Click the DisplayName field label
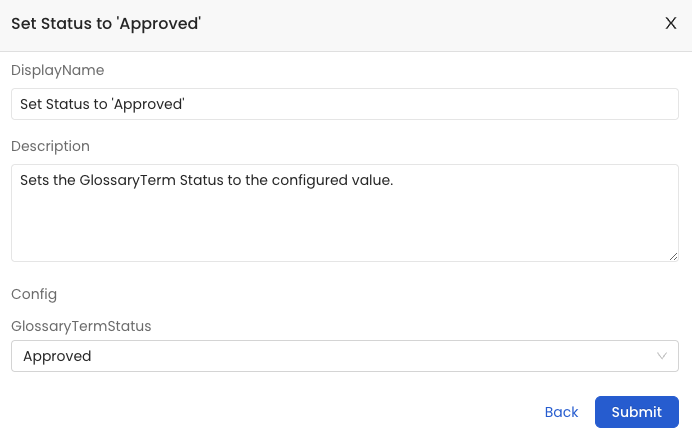This screenshot has height=442, width=692. point(57,70)
